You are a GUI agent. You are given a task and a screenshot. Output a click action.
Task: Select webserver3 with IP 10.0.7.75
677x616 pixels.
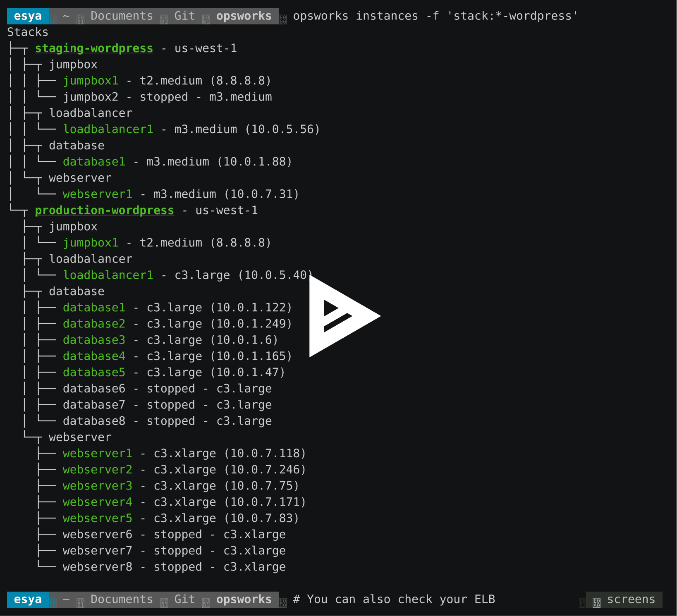[x=181, y=486]
